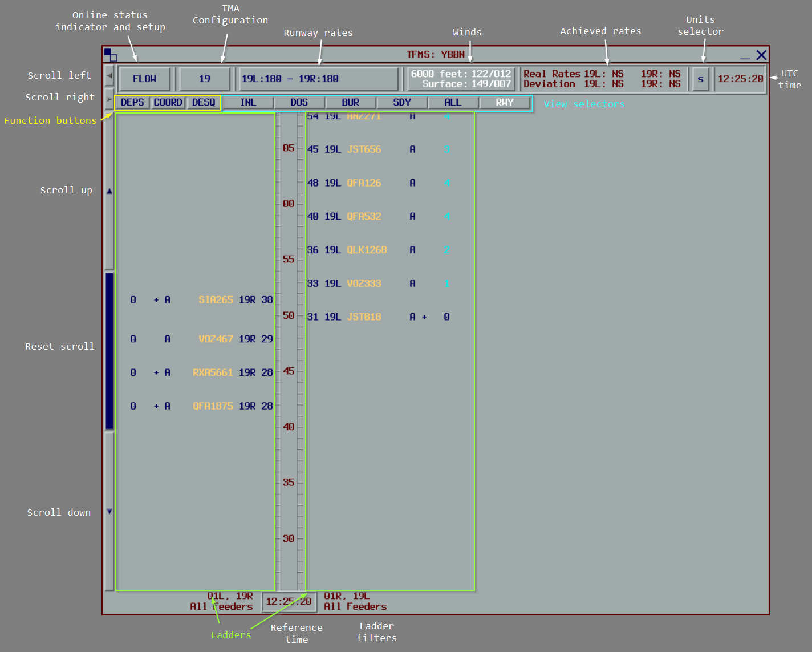This screenshot has width=812, height=652.
Task: Click the 36 landing time for QLK1268
Action: click(x=312, y=250)
